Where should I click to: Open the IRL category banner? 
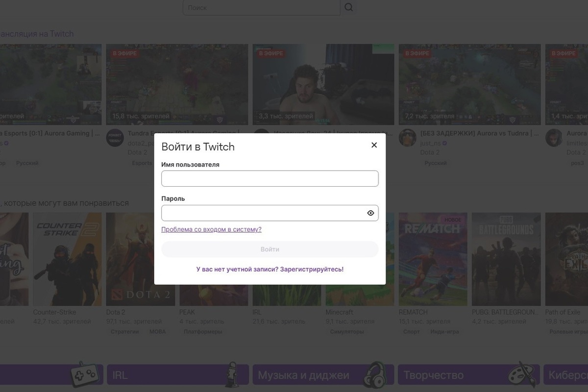(177, 375)
